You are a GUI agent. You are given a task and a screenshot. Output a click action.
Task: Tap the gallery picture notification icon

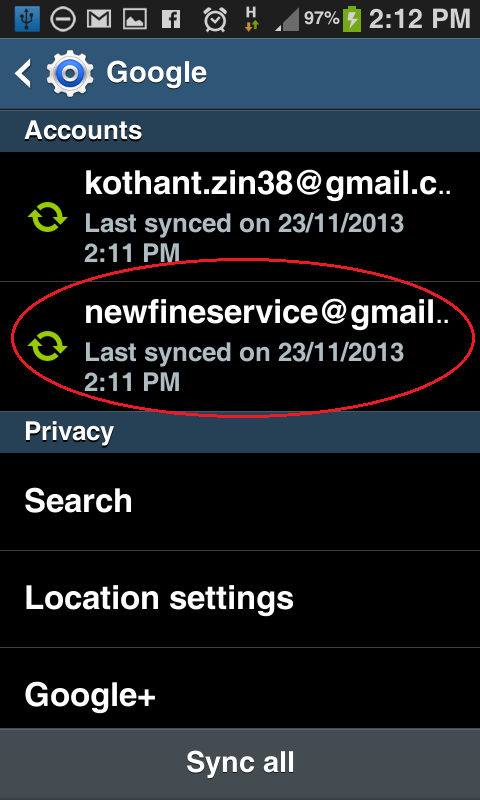tap(135, 19)
